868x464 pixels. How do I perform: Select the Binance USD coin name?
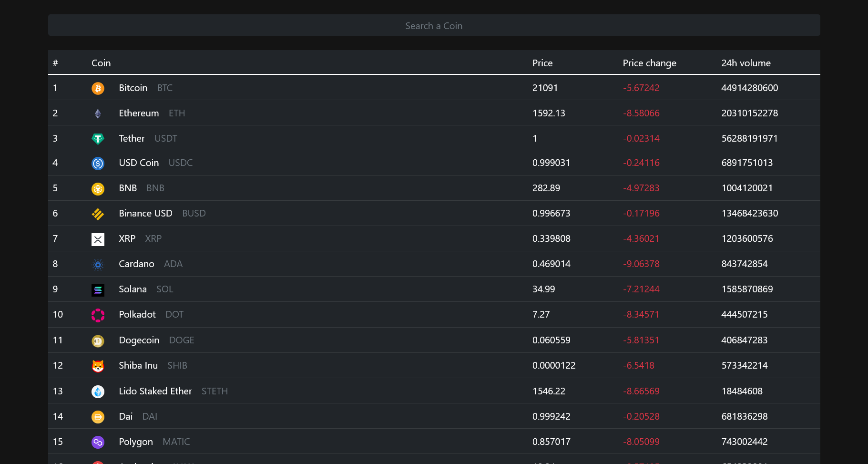click(145, 213)
